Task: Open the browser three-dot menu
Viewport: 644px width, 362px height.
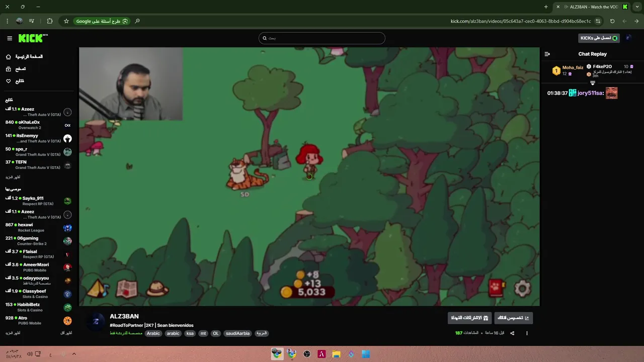Action: (7, 21)
